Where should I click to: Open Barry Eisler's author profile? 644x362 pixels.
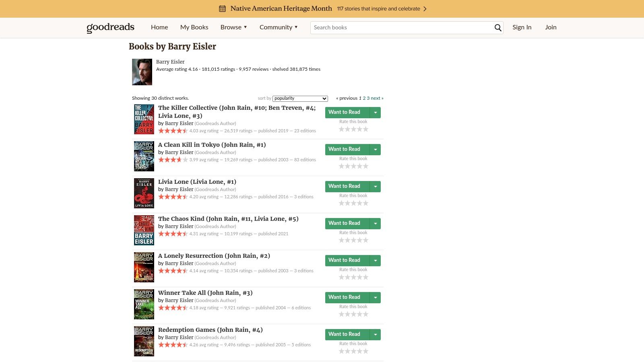click(x=170, y=62)
